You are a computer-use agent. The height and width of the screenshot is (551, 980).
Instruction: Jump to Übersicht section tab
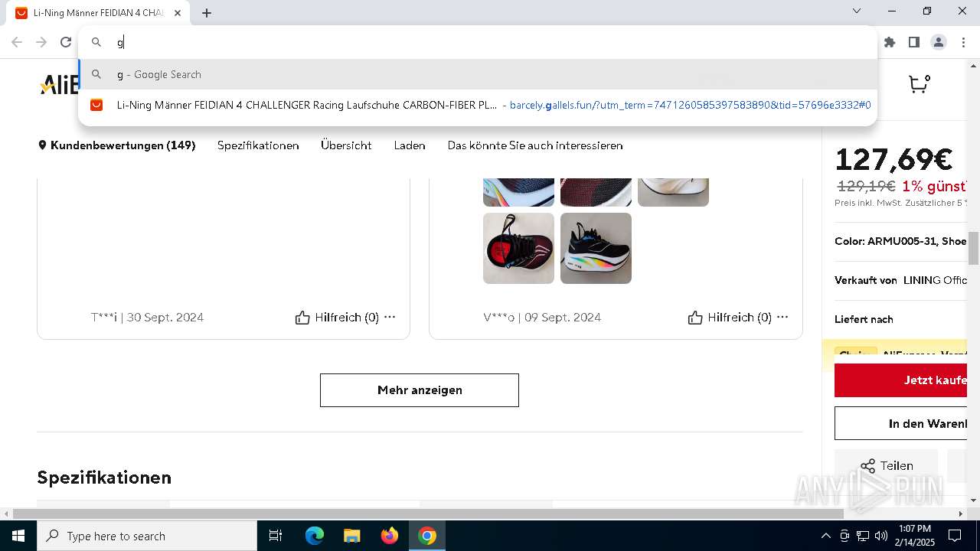click(x=346, y=145)
